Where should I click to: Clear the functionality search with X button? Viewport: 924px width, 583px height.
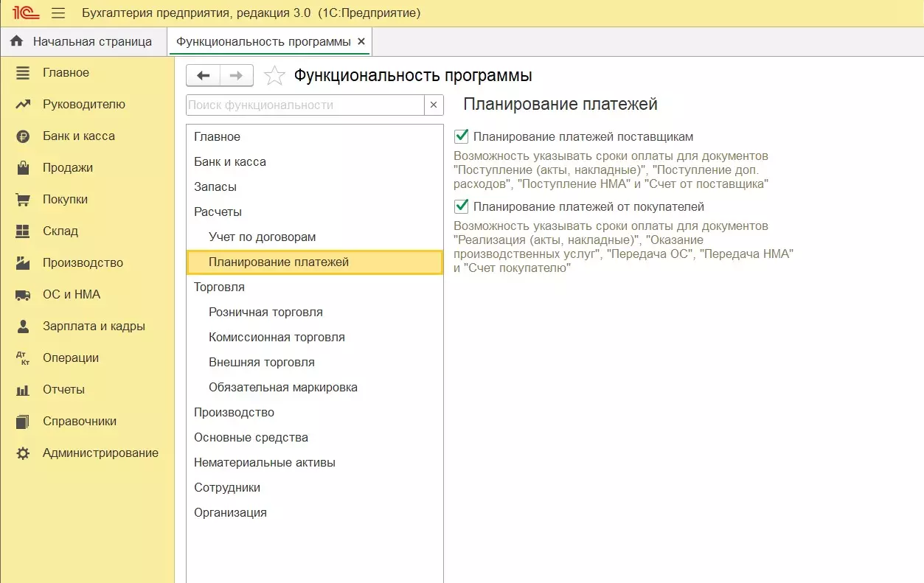pyautogui.click(x=434, y=105)
